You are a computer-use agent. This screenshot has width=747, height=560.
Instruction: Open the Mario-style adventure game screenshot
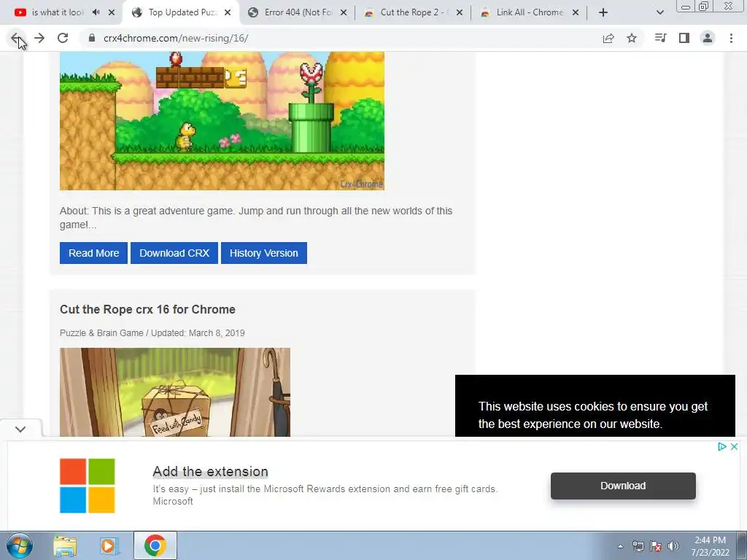pyautogui.click(x=222, y=121)
